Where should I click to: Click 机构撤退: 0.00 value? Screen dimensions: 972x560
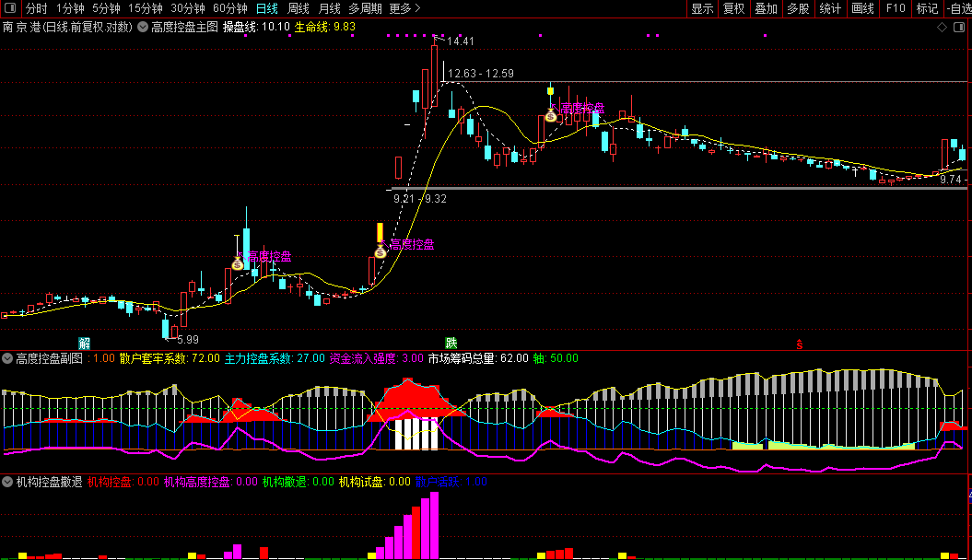coord(299,482)
